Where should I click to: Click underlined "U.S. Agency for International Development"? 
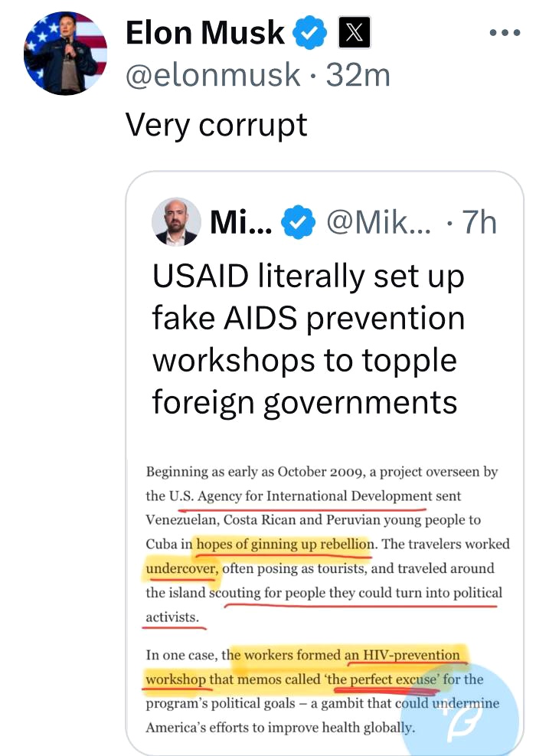[x=300, y=496]
